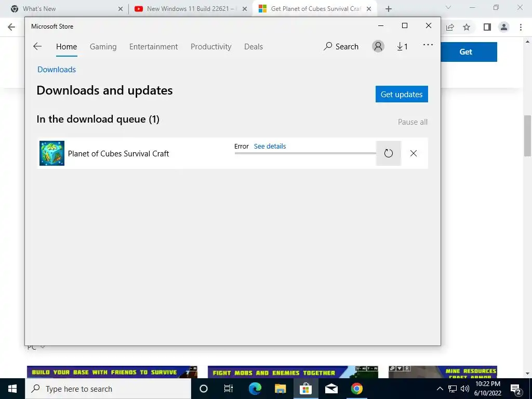Close the What's New Chrome tab

tap(121, 9)
